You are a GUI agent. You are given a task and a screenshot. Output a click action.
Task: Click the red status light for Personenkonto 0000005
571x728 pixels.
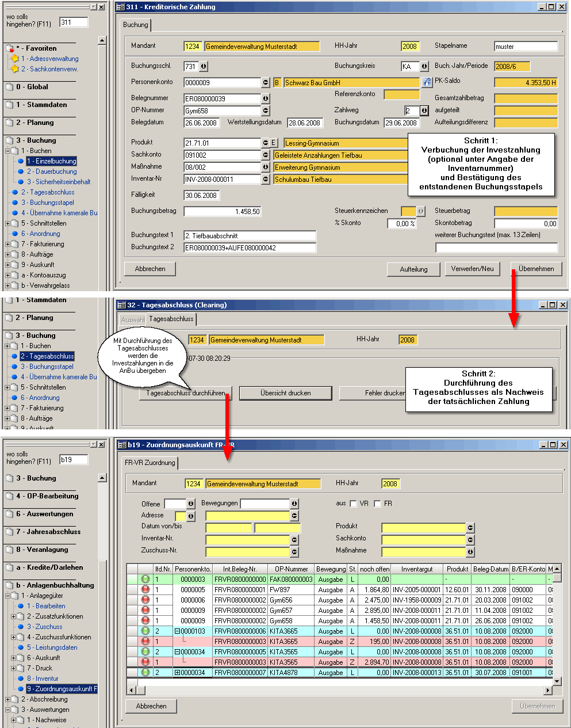point(145,589)
